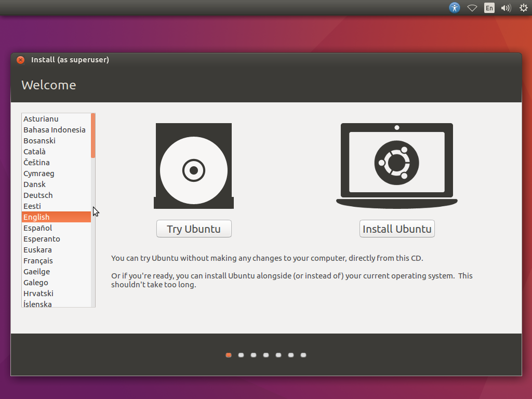532x399 pixels.
Task: Click the language list scrollbar thumb
Action: (x=93, y=136)
